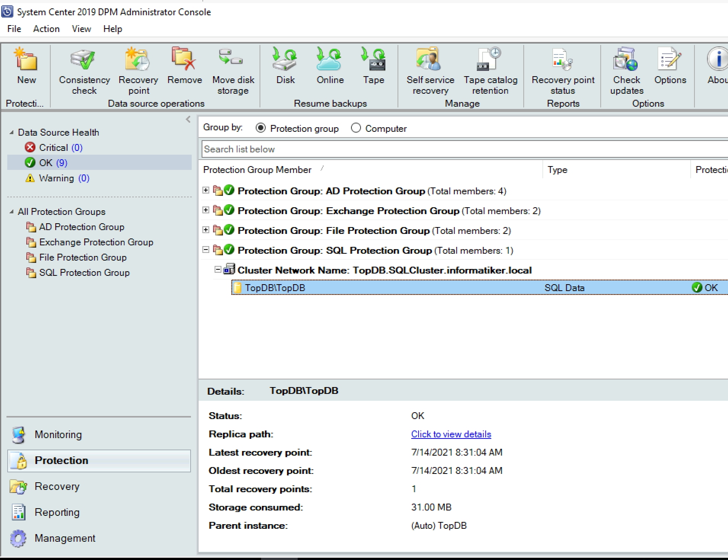728x560 pixels.
Task: Click the SQL Data type cell
Action: point(564,288)
